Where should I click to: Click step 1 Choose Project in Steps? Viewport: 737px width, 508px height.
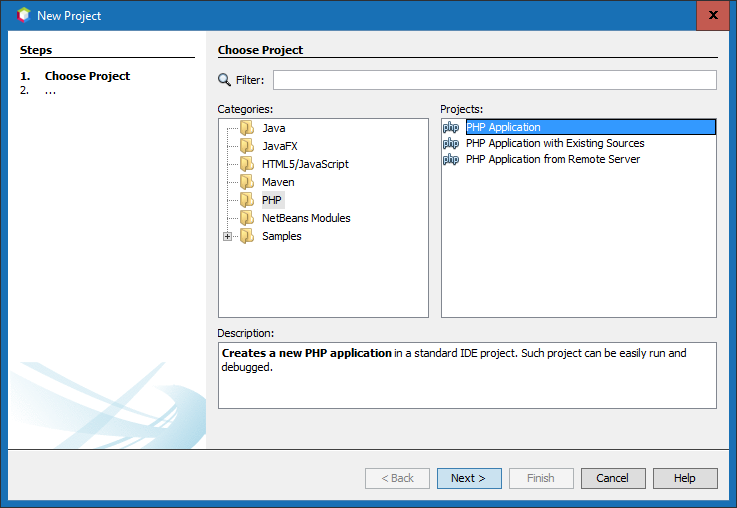pos(87,76)
